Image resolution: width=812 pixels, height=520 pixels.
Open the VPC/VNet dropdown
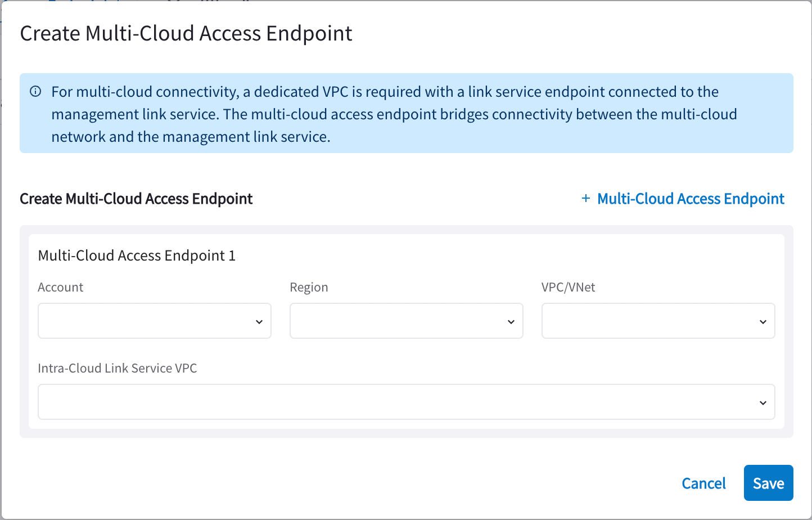pyautogui.click(x=658, y=321)
